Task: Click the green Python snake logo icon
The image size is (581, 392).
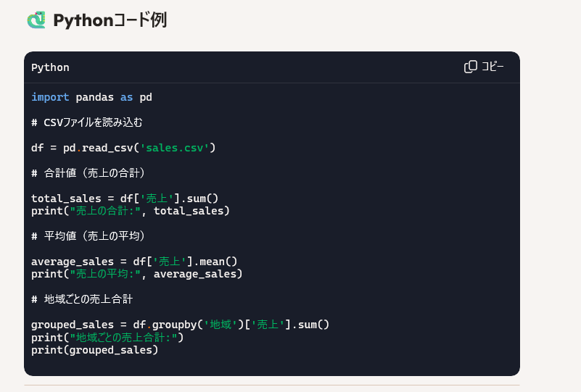Action: click(x=36, y=20)
